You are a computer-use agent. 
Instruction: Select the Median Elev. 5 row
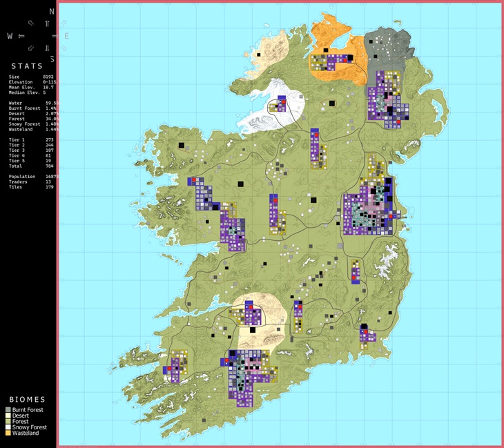28,92
